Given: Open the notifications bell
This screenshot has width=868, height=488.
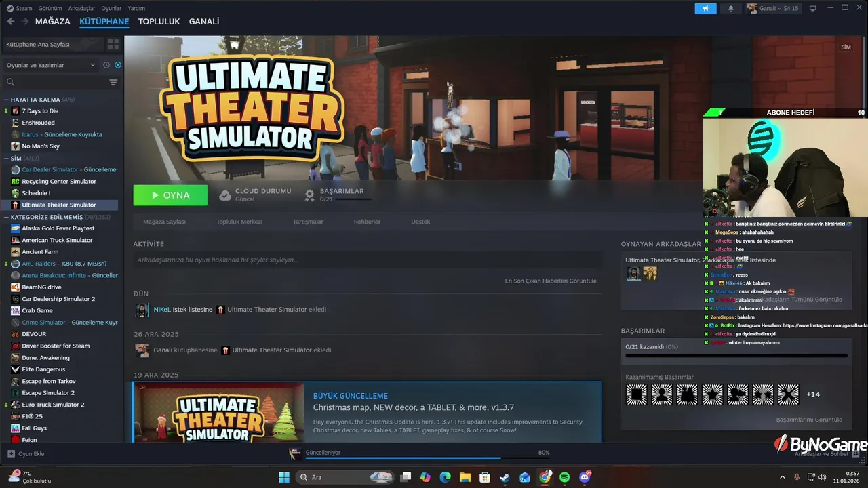Looking at the screenshot, I should (731, 8).
